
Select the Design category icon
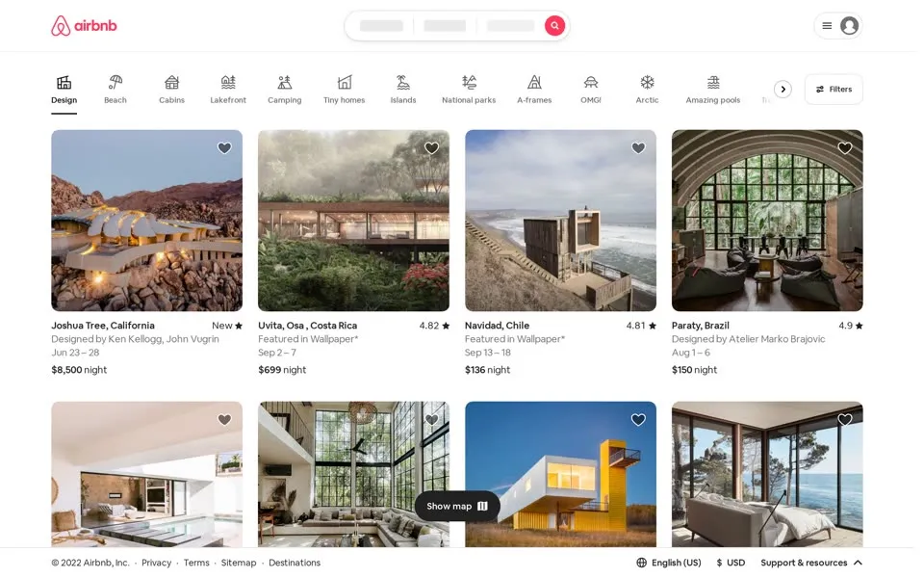(64, 82)
